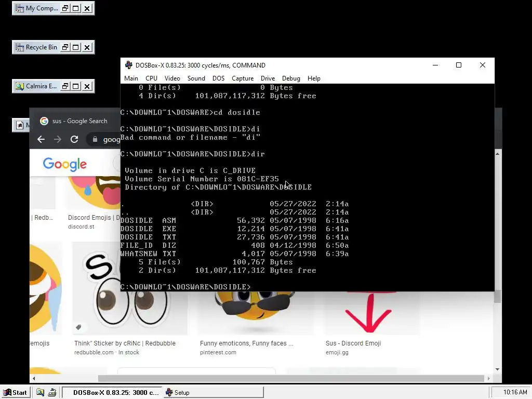Open the Main menu in DOSBox-X
The width and height of the screenshot is (532, 399).
[131, 78]
